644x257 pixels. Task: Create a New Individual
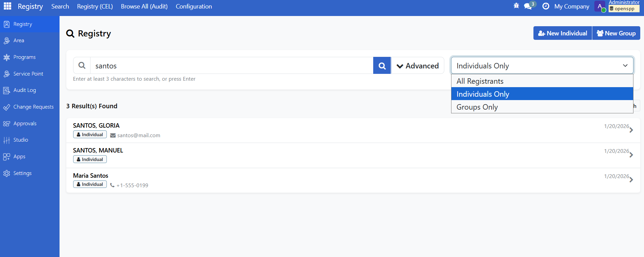click(x=563, y=33)
